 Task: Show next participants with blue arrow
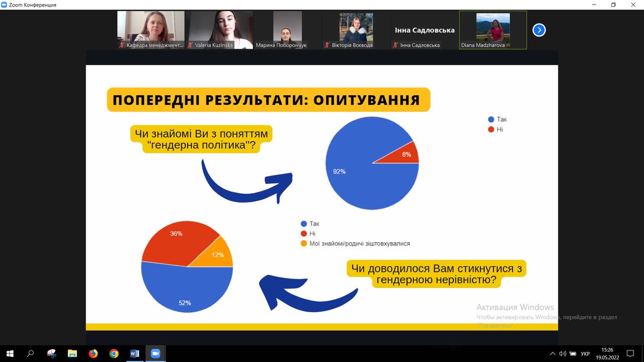click(x=539, y=30)
